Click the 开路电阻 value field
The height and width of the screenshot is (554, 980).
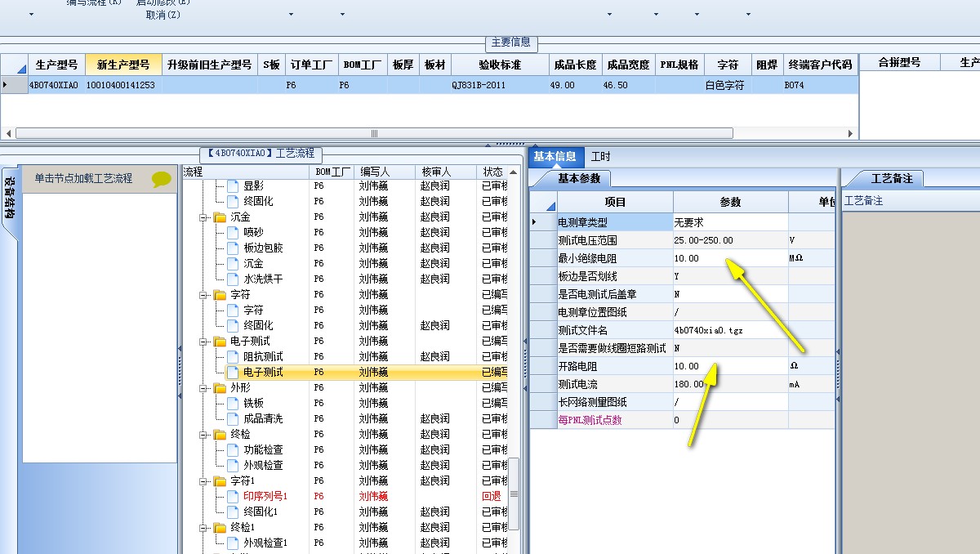tap(730, 366)
